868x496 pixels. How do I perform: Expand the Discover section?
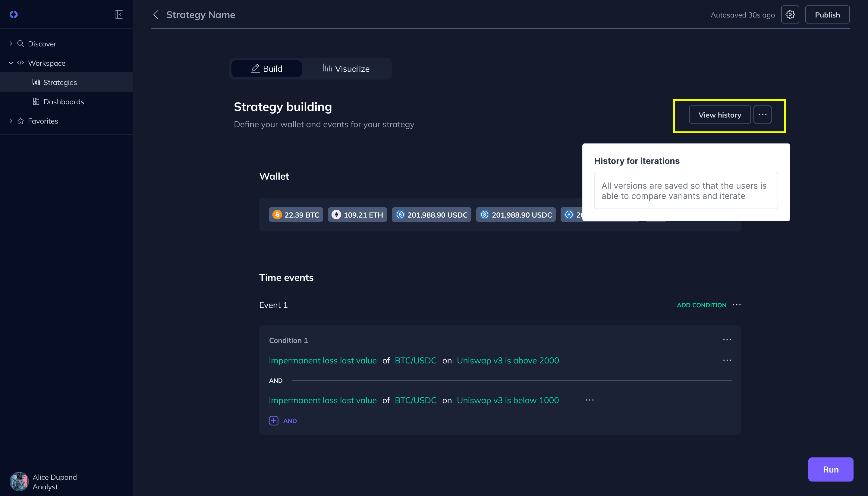11,44
